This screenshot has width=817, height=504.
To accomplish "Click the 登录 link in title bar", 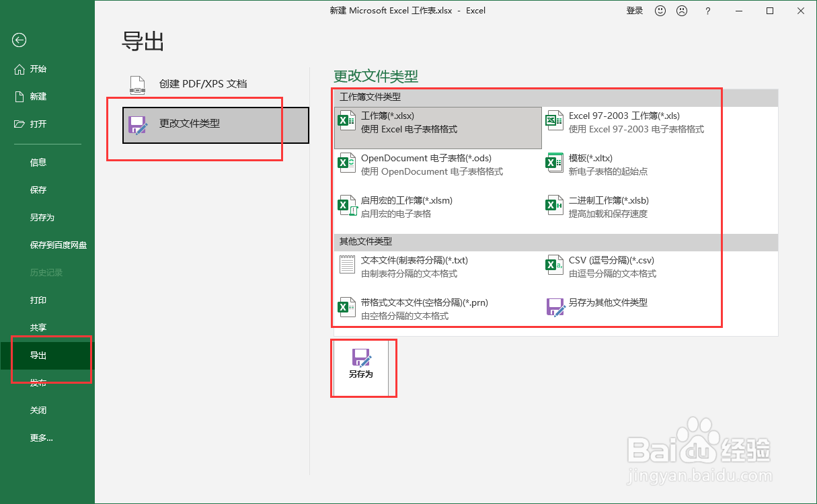I will point(634,11).
